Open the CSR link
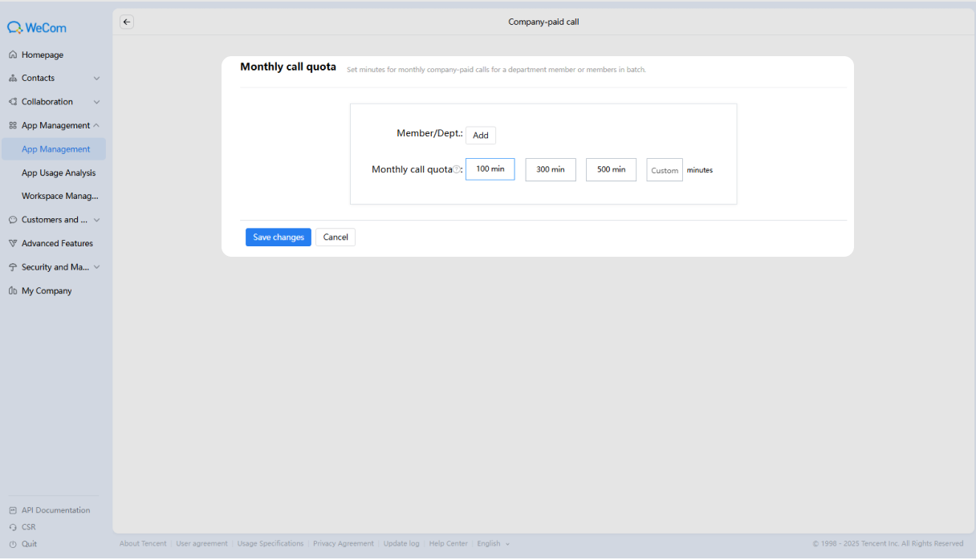This screenshot has height=560, width=976. click(x=28, y=527)
